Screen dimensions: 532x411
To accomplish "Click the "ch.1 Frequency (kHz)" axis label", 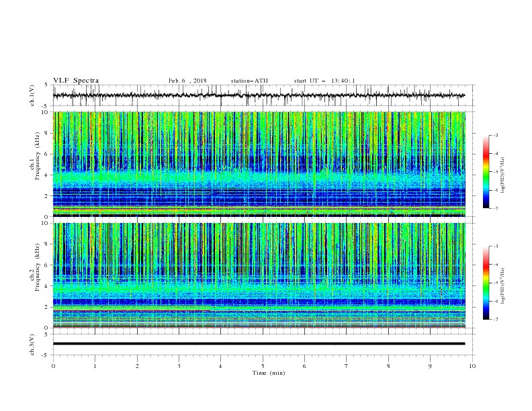I will 35,156.
